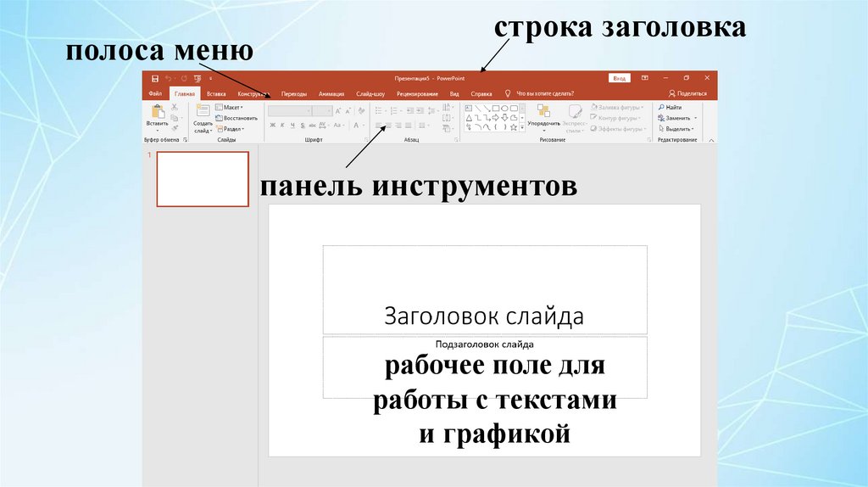Select the Text Box shape icon

coord(468,108)
